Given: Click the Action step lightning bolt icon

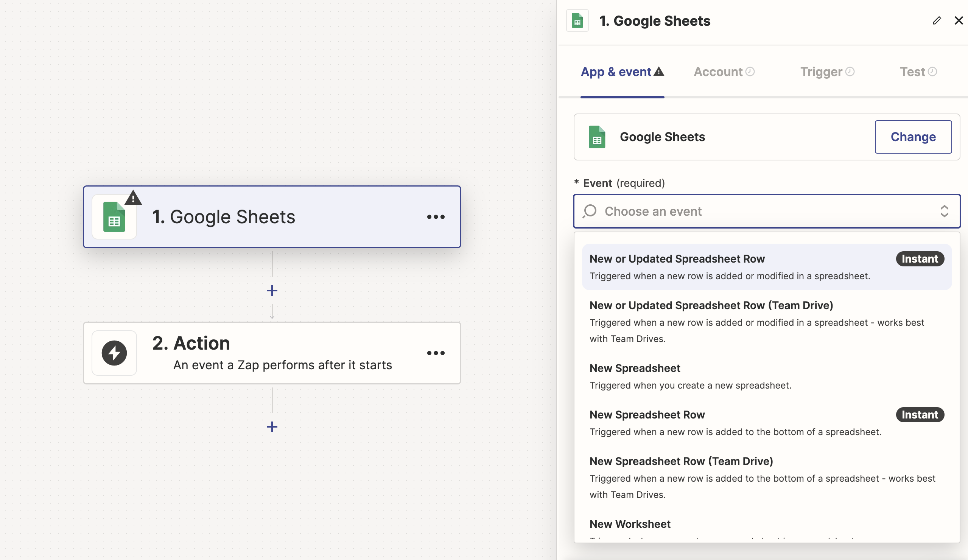Looking at the screenshot, I should tap(114, 353).
